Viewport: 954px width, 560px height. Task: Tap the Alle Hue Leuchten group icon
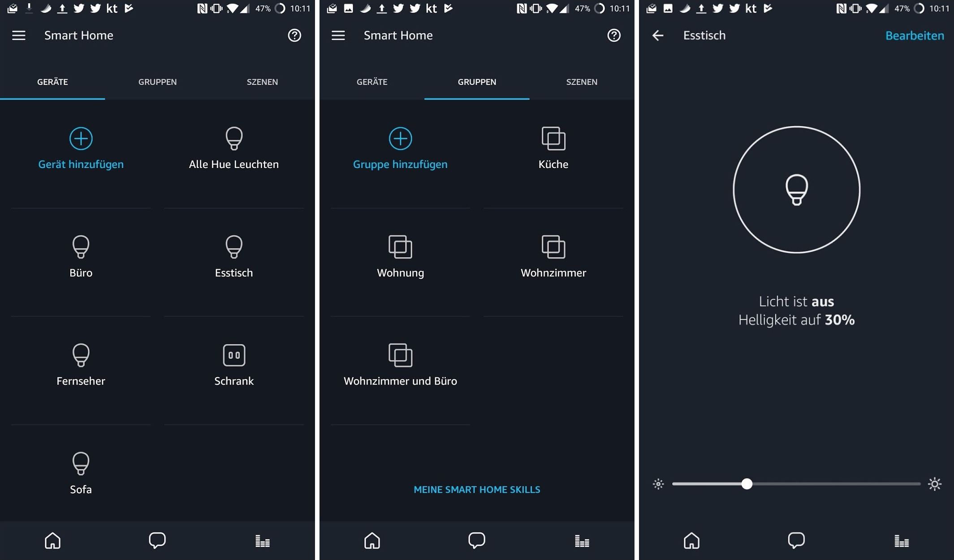click(x=234, y=139)
